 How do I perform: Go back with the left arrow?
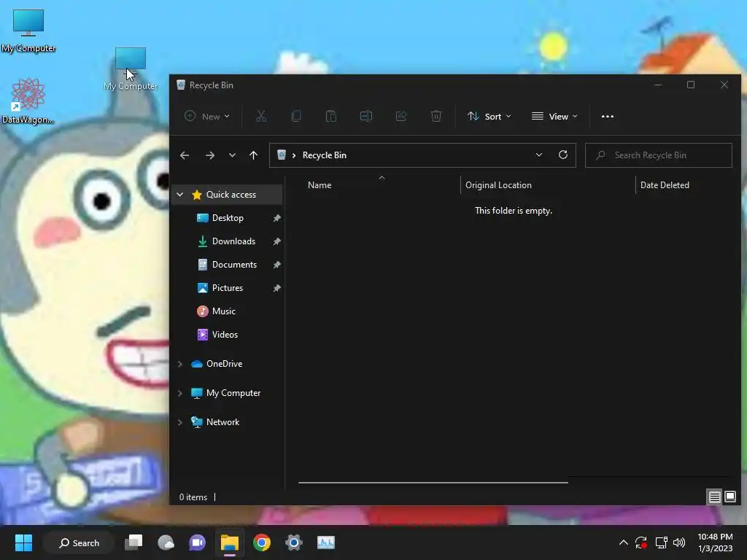[185, 155]
